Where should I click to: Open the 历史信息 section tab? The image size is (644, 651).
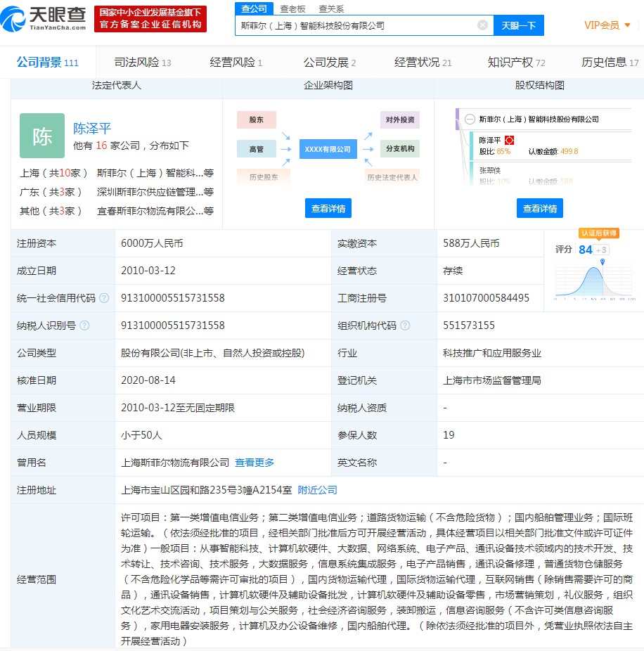tap(610, 63)
